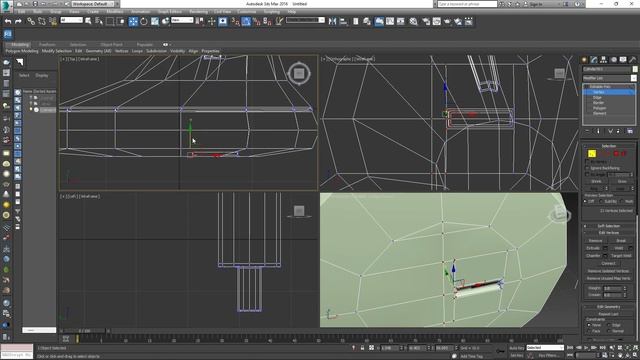Click Configure Modifier Sets icon below stack
Image resolution: width=640 pixels, height=360 pixels.
[630, 131]
